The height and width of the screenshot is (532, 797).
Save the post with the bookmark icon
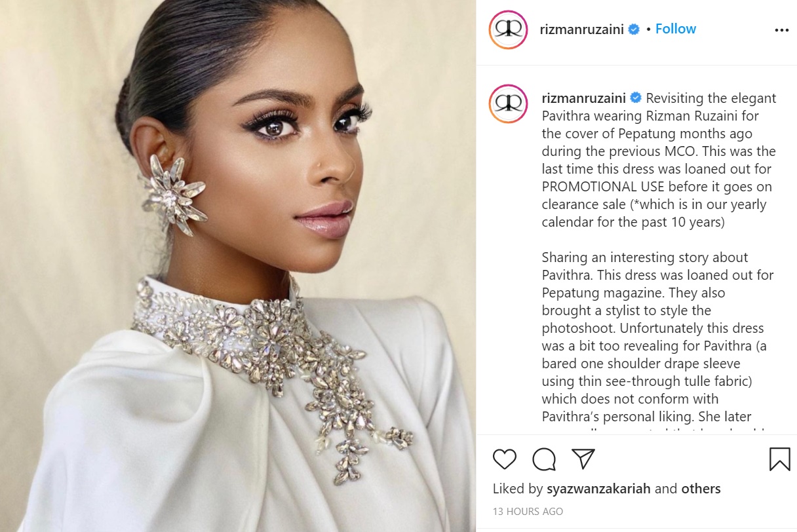click(x=779, y=459)
